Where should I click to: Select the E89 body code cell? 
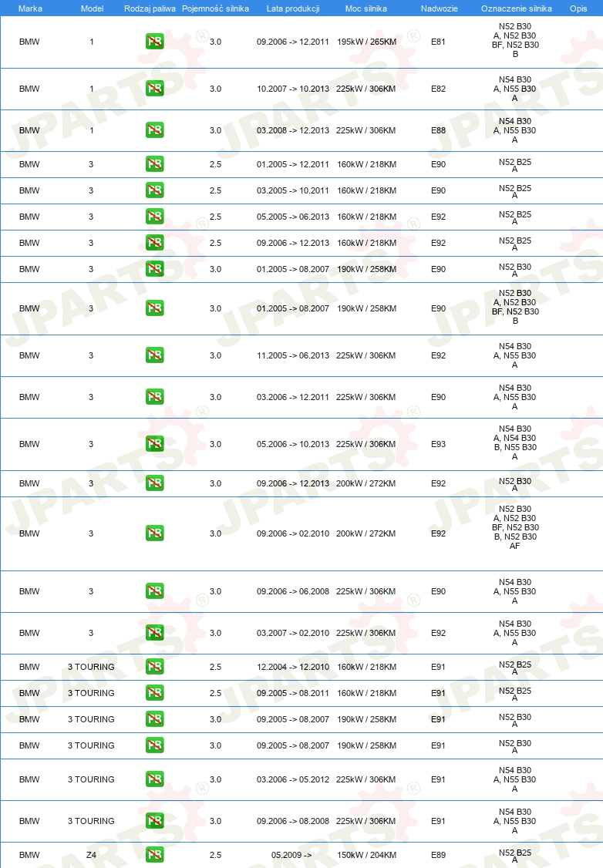[438, 855]
